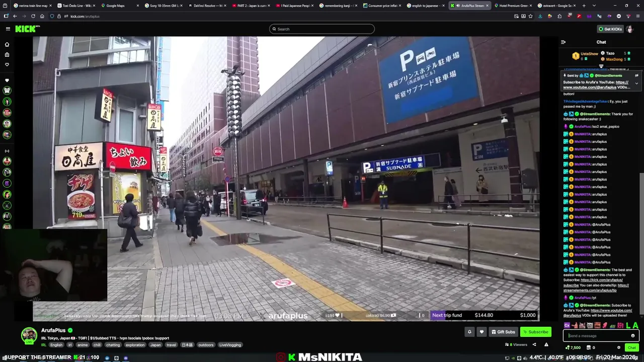Go back in browser
Screen dimensions: 644x362
coord(15,16)
